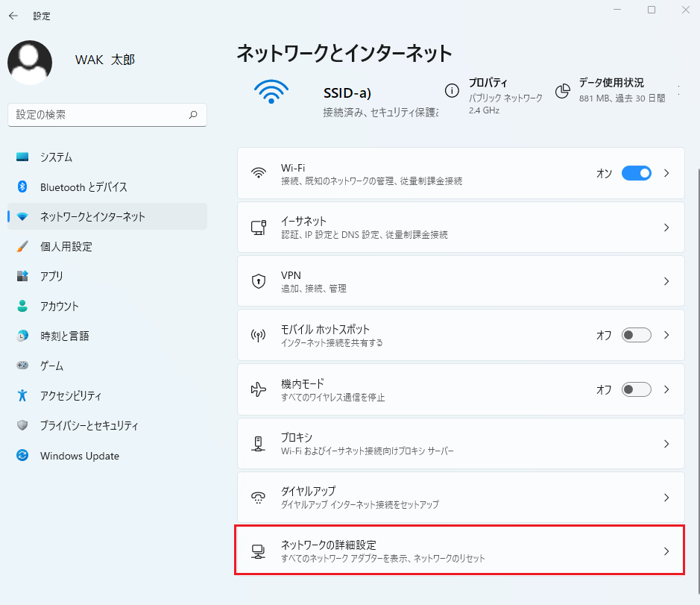The width and height of the screenshot is (700, 605).
Task: Open Windows Update in sidebar
Action: (107, 455)
